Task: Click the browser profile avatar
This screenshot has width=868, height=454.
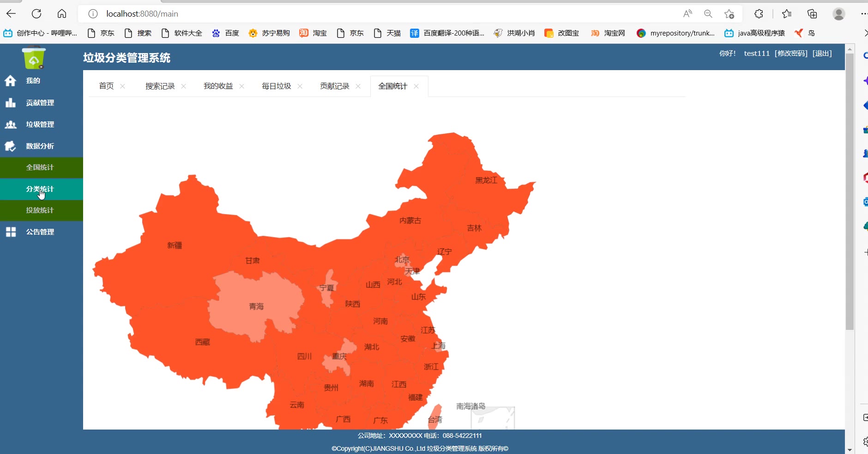Action: (x=839, y=14)
